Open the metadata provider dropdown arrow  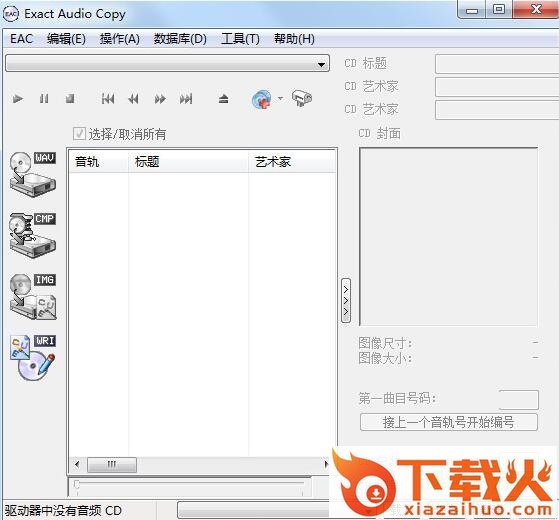281,98
